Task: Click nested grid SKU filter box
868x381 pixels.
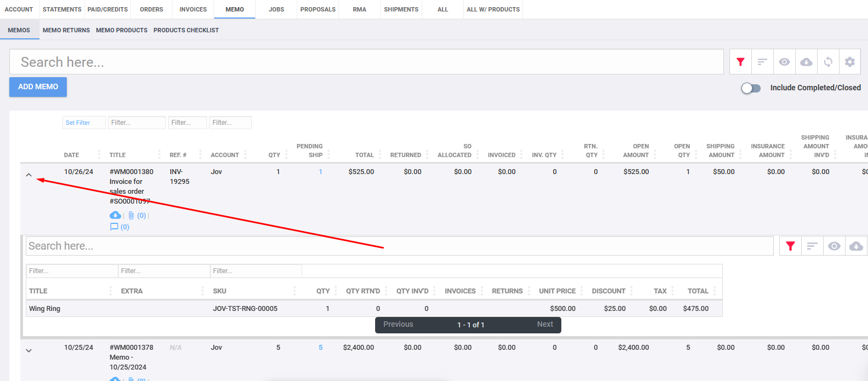Action: pyautogui.click(x=256, y=271)
